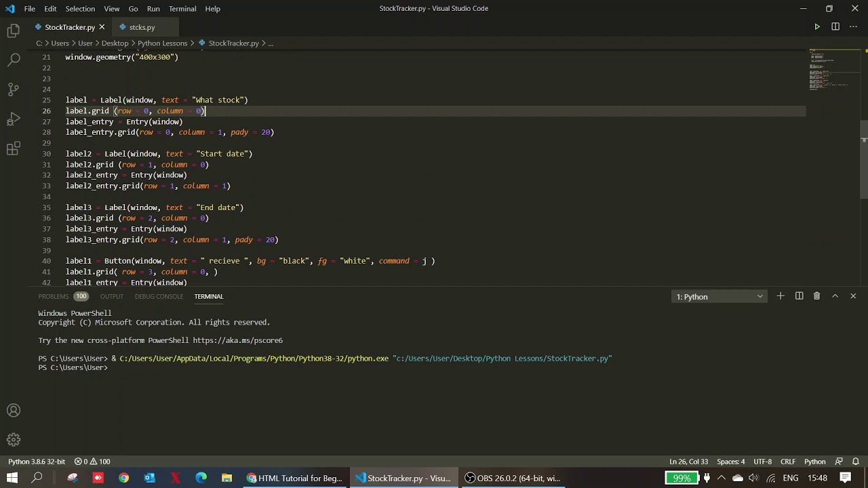Switch to the Debug Console tab
Image resolution: width=868 pixels, height=488 pixels.
159,296
